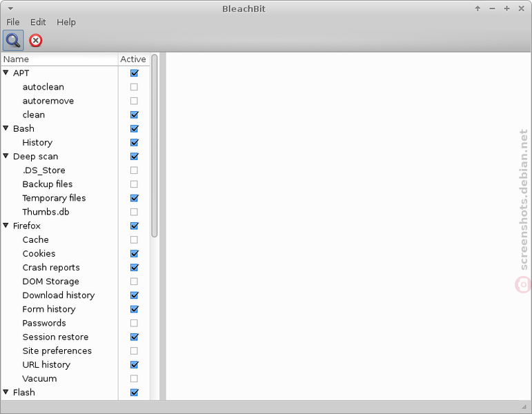Collapse the Deep scan tree group

6,156
